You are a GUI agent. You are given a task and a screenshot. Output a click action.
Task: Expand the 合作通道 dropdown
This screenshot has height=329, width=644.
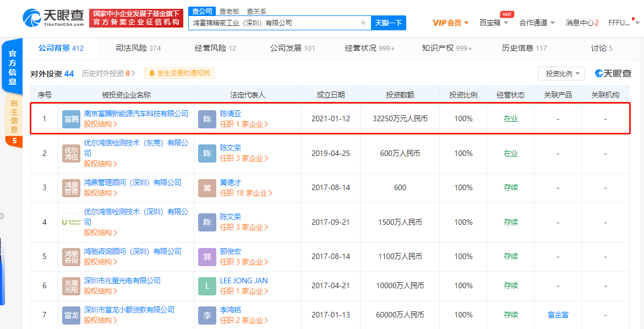click(537, 23)
